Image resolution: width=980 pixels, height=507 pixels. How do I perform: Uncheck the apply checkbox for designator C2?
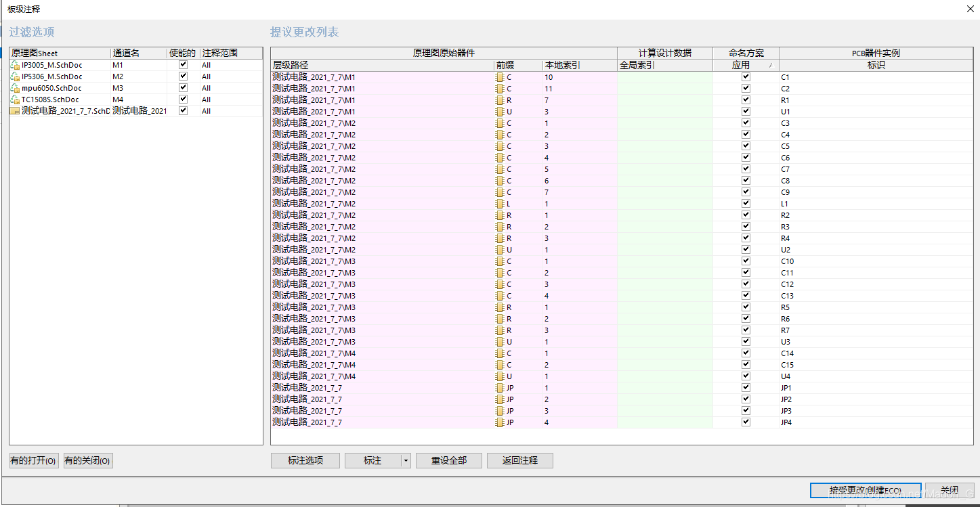746,89
